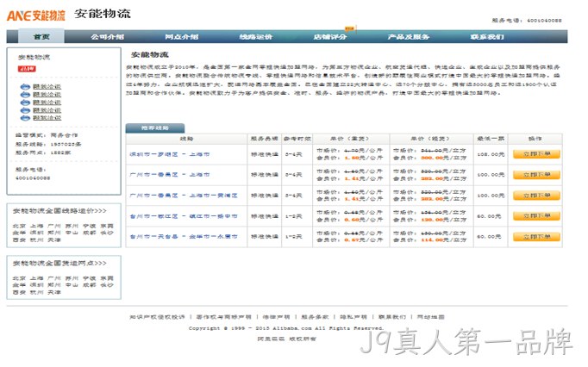Open route link 深圳市-罗湖区 - 上海市
Viewport: 588px width, 367px height.
[x=170, y=154]
